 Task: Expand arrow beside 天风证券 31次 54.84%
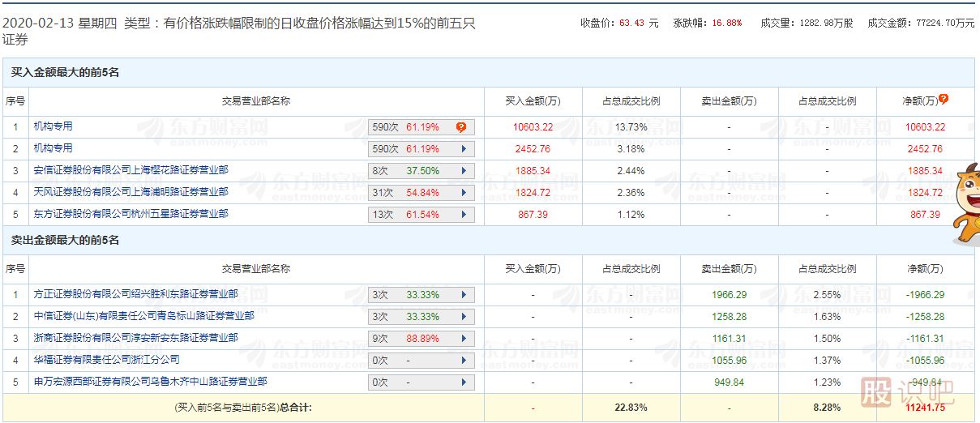pos(464,193)
